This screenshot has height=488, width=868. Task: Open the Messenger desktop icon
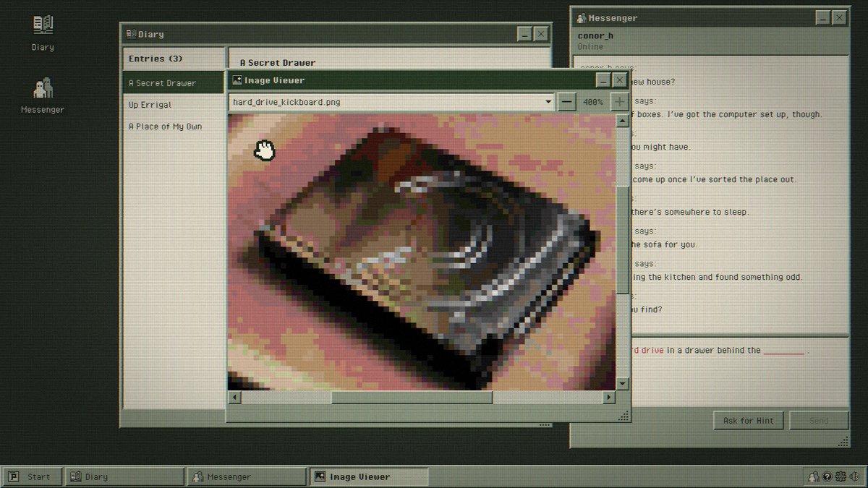coord(43,95)
